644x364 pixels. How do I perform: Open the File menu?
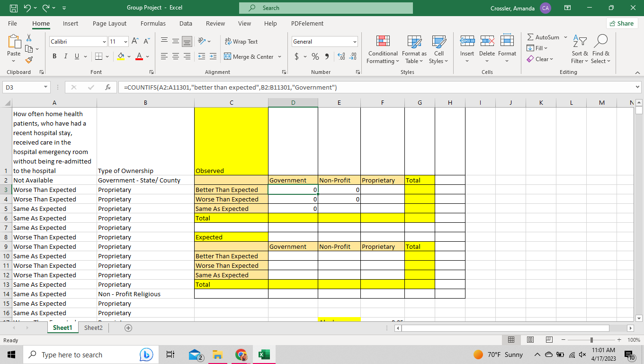click(13, 23)
